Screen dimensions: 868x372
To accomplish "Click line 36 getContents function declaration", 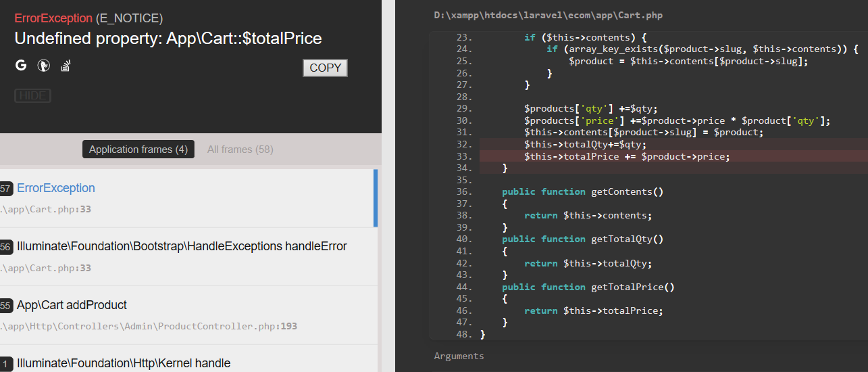I will [x=583, y=191].
